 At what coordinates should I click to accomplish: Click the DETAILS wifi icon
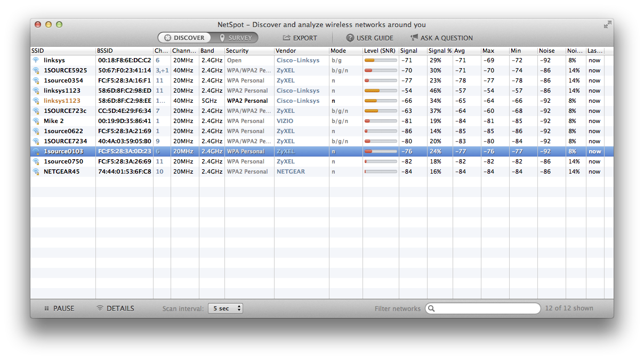(x=100, y=308)
